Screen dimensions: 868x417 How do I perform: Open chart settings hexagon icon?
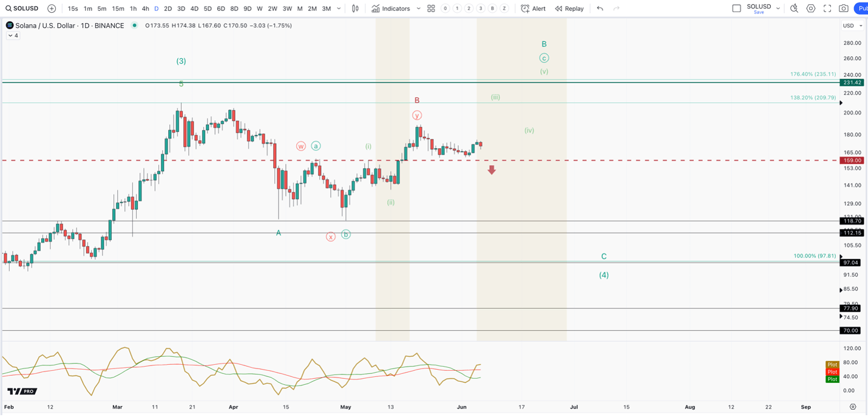coord(811,8)
